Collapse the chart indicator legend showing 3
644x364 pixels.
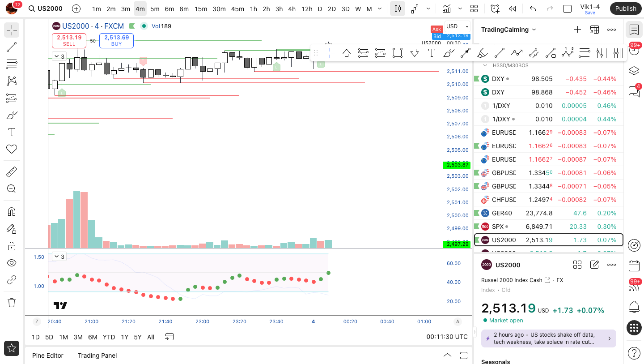pos(59,56)
